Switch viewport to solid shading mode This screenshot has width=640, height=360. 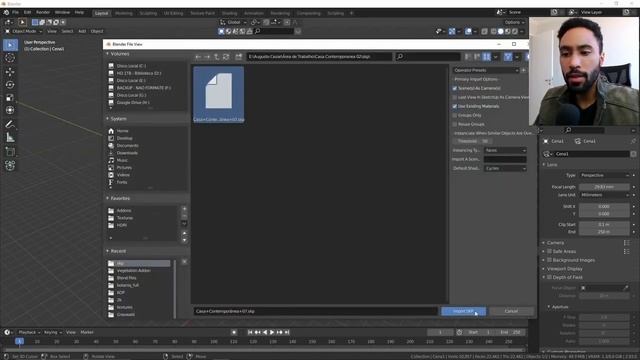point(501,31)
